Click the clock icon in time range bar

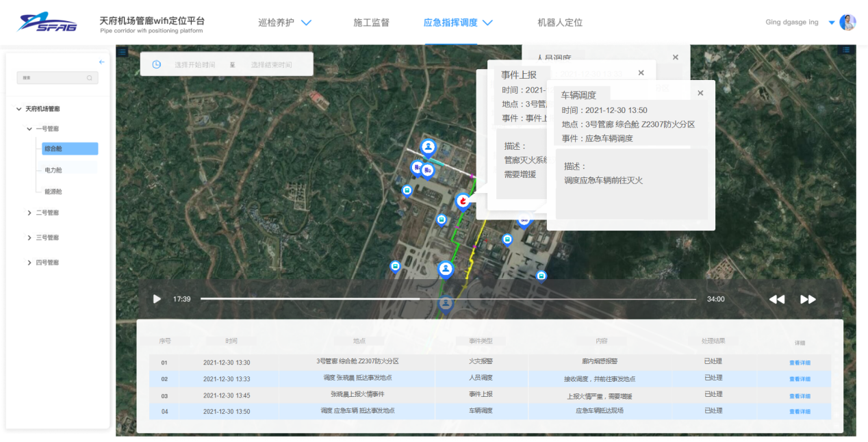point(156,64)
